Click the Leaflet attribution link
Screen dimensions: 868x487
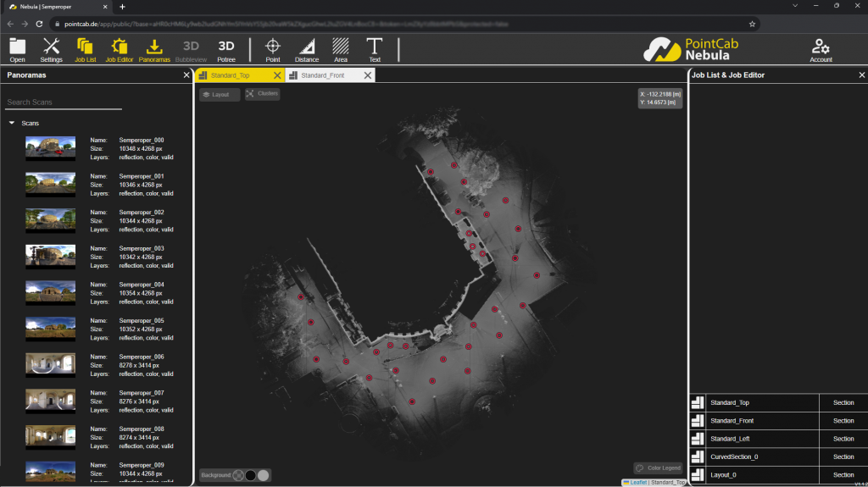click(x=637, y=482)
